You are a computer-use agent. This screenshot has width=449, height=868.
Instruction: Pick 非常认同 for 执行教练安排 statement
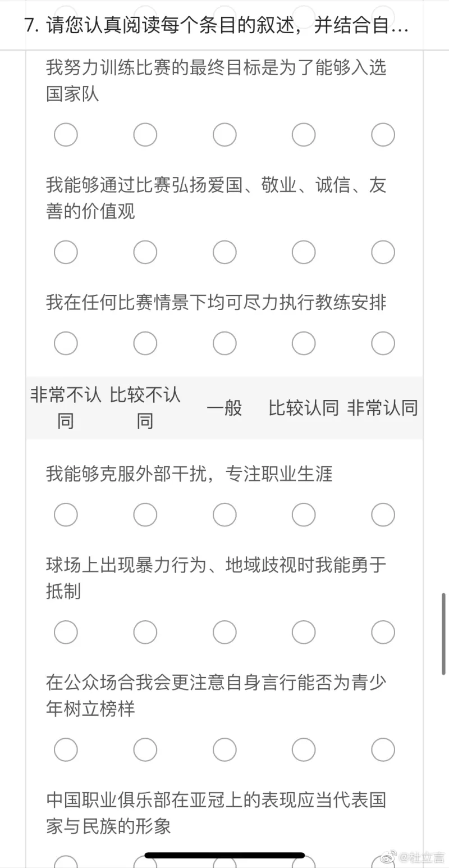(383, 343)
